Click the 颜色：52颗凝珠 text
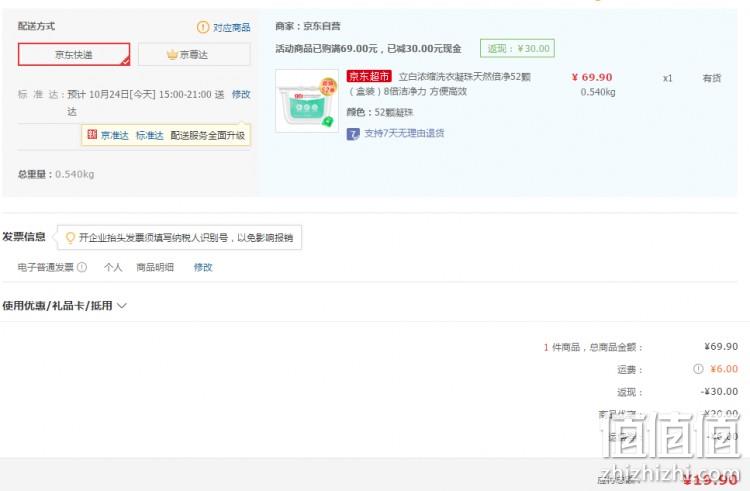 380,112
